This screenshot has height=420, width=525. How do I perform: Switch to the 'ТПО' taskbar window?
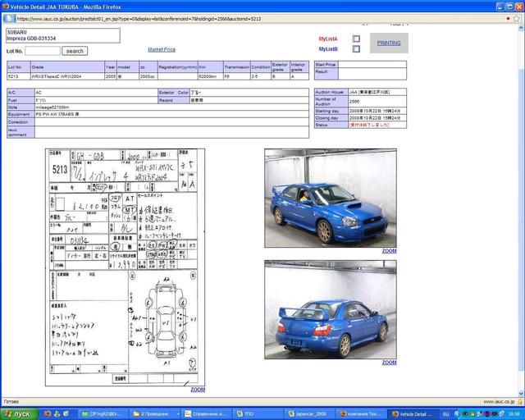pos(258,414)
